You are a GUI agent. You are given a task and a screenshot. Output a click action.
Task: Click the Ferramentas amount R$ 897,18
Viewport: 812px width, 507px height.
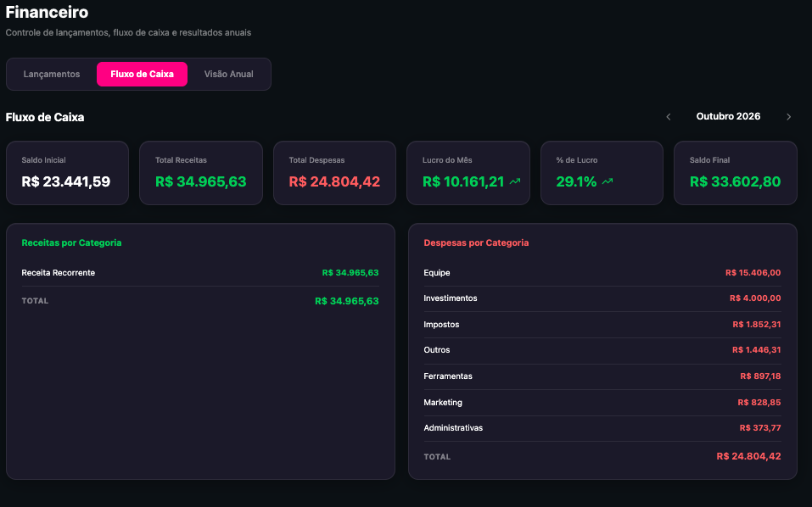tap(760, 376)
